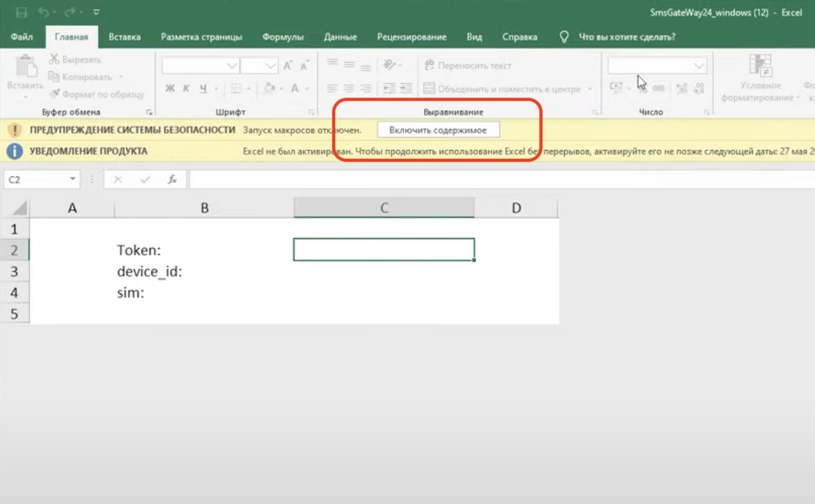This screenshot has height=504, width=815.
Task: Apply the 000 thousands separator format
Action: [658, 88]
